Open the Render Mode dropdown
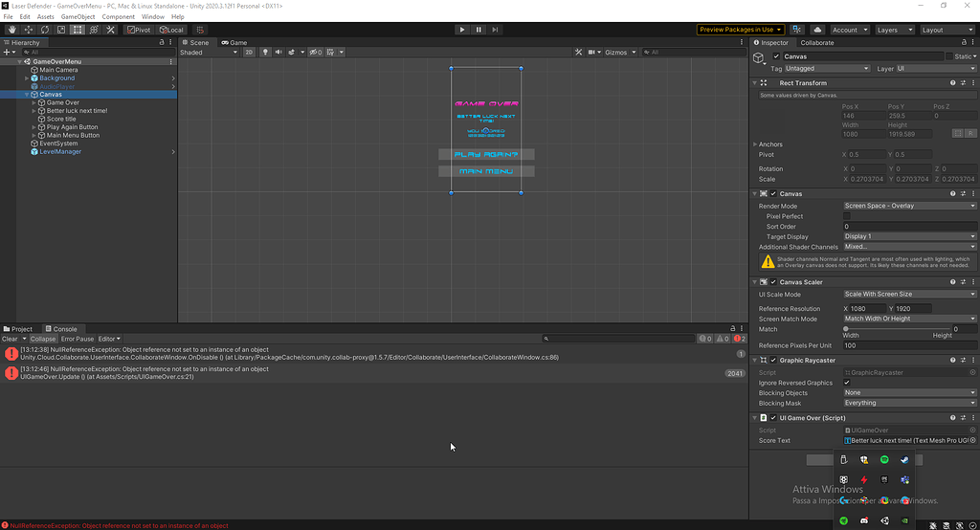 pos(909,206)
